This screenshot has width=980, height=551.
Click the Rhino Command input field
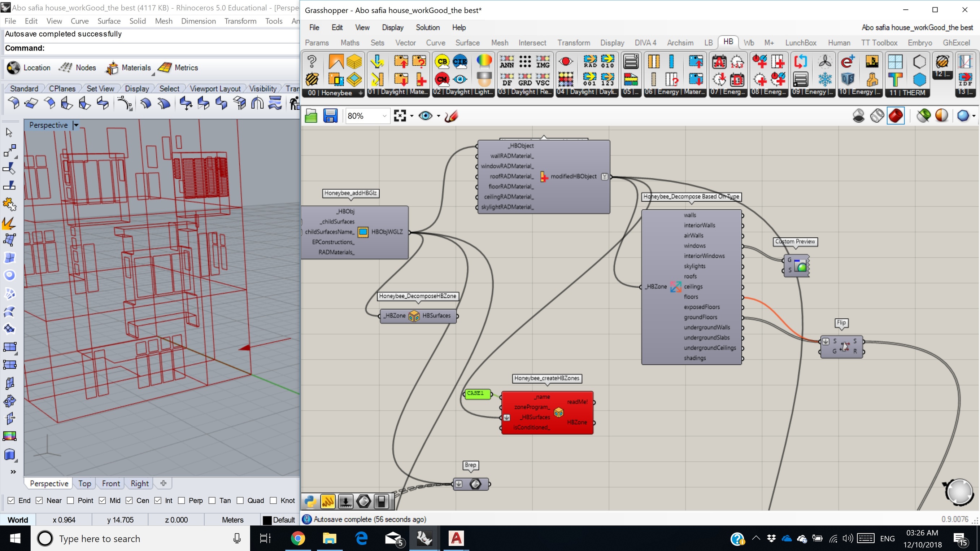pyautogui.click(x=150, y=48)
